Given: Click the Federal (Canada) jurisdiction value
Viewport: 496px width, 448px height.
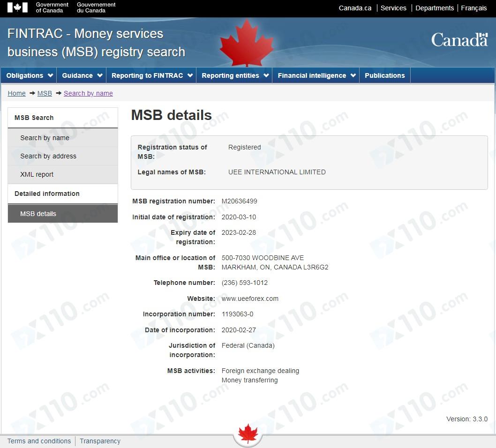Looking at the screenshot, I should pyautogui.click(x=248, y=345).
